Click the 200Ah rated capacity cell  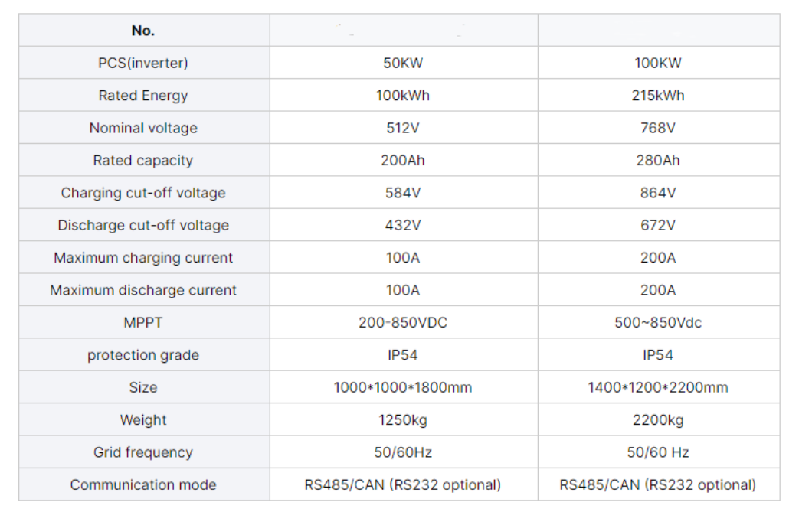tap(403, 161)
